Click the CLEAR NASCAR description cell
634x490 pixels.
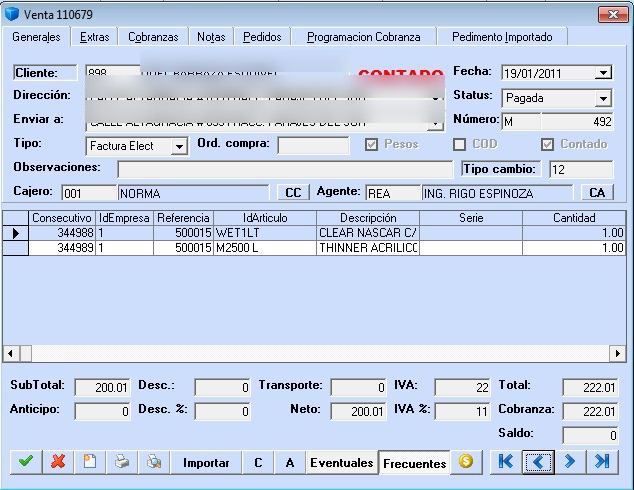[x=368, y=233]
